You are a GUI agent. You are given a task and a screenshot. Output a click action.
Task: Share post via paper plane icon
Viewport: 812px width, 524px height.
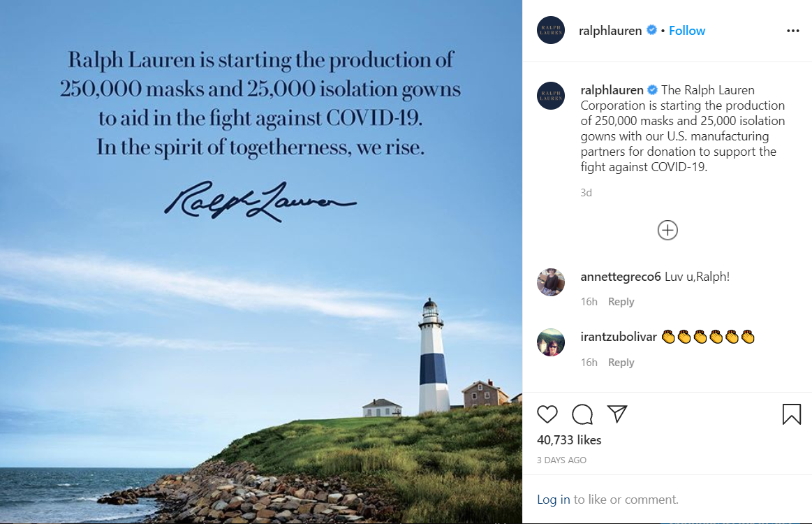click(x=617, y=414)
